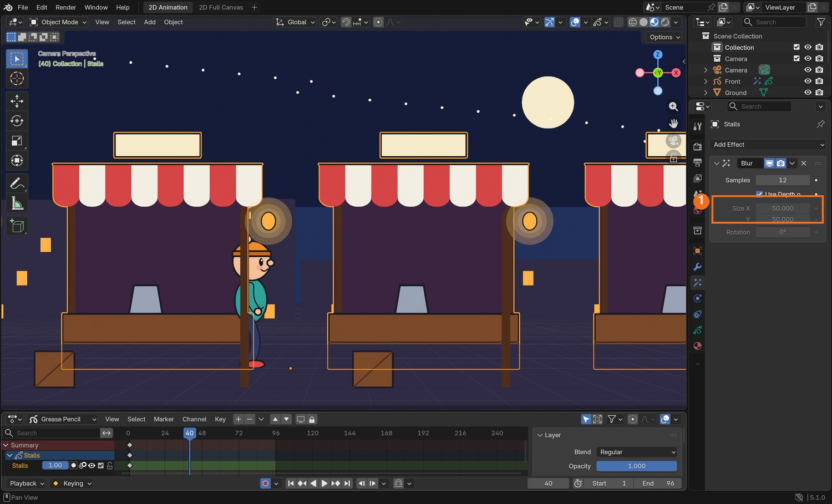Disable Front object in renders
This screenshot has width=832, height=504.
point(819,82)
